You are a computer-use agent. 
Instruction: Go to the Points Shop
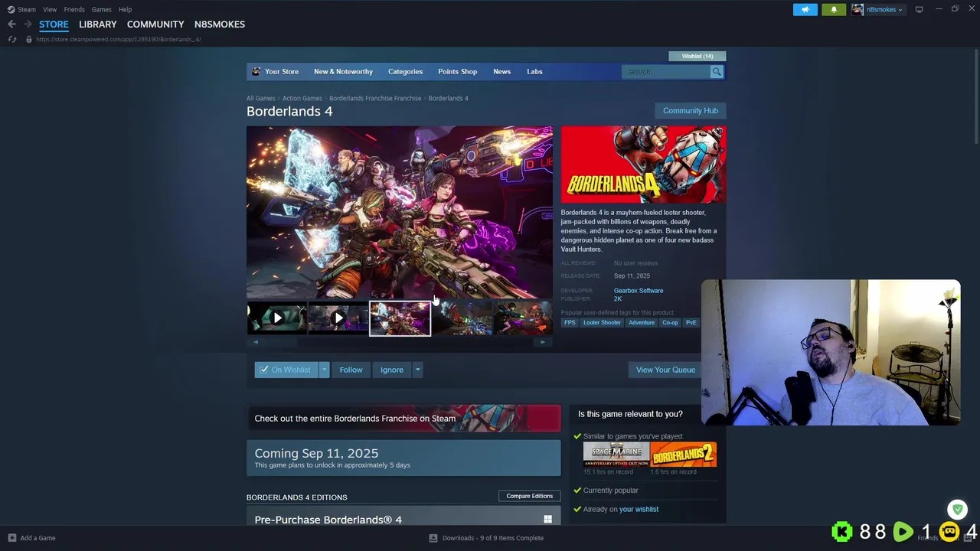tap(457, 72)
